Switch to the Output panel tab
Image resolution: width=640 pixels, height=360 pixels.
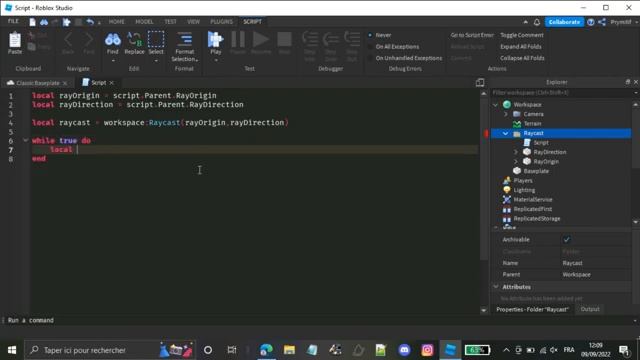pyautogui.click(x=590, y=309)
